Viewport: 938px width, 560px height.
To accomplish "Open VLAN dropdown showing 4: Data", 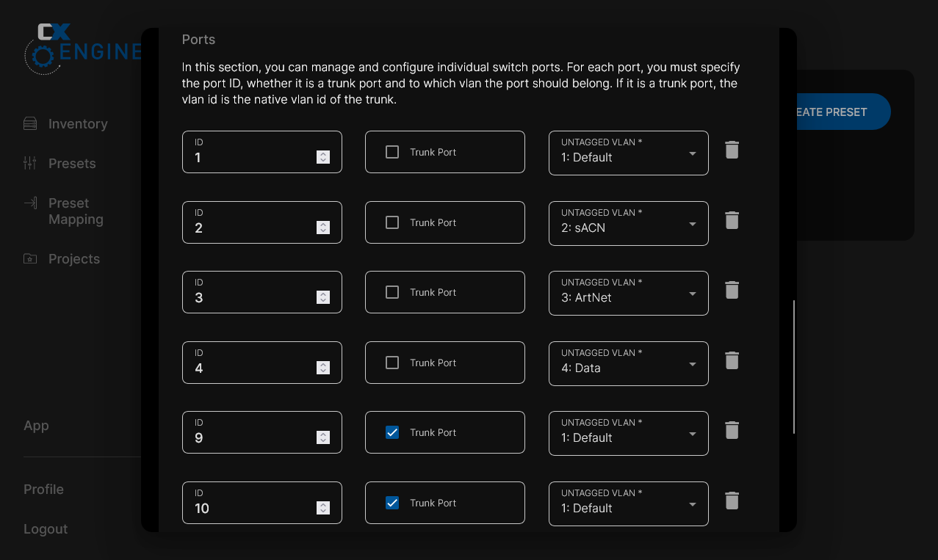I will [x=628, y=363].
